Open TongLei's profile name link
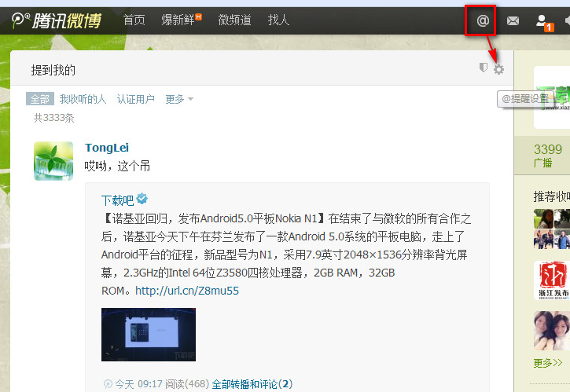 pyautogui.click(x=107, y=148)
